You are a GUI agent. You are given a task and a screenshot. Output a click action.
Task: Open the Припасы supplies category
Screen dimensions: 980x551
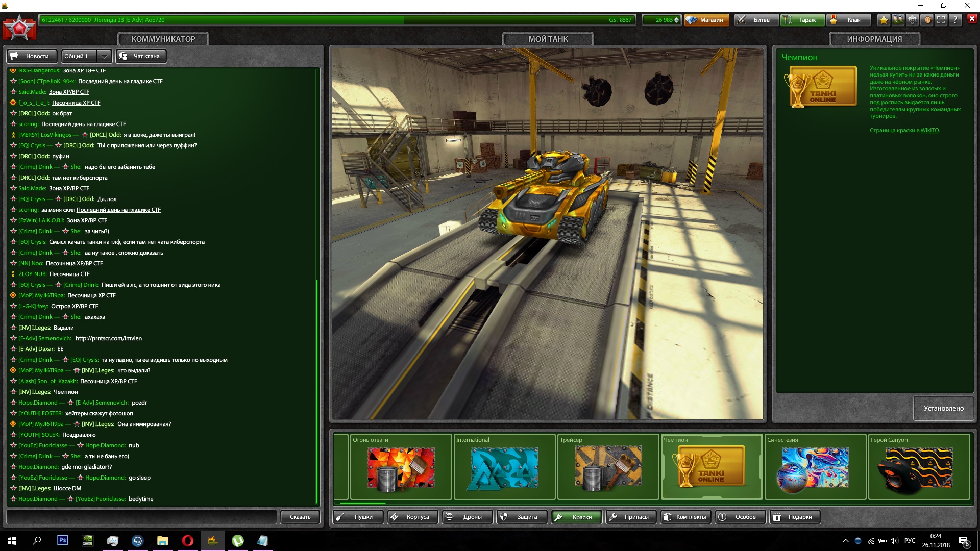(631, 517)
